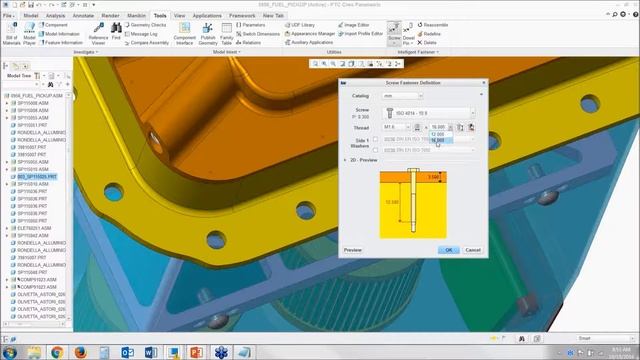
Task: Click the Windows Start button
Action: click(x=9, y=352)
